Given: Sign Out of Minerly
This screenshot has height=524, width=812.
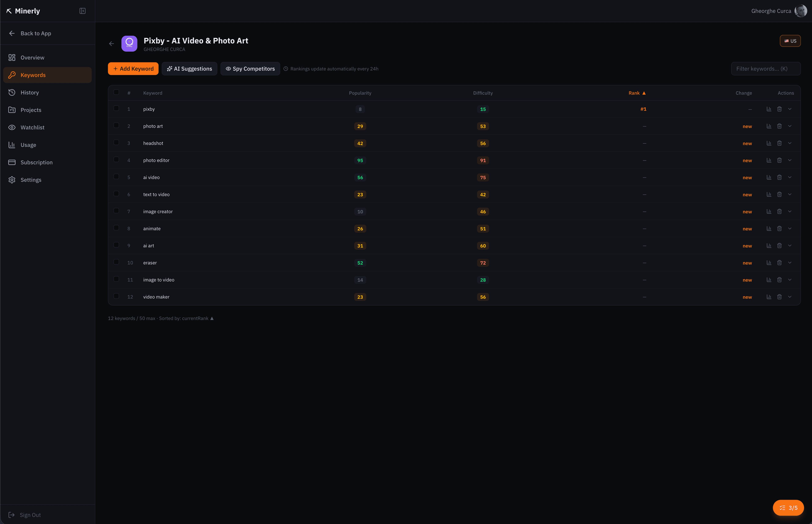Looking at the screenshot, I should (x=25, y=515).
